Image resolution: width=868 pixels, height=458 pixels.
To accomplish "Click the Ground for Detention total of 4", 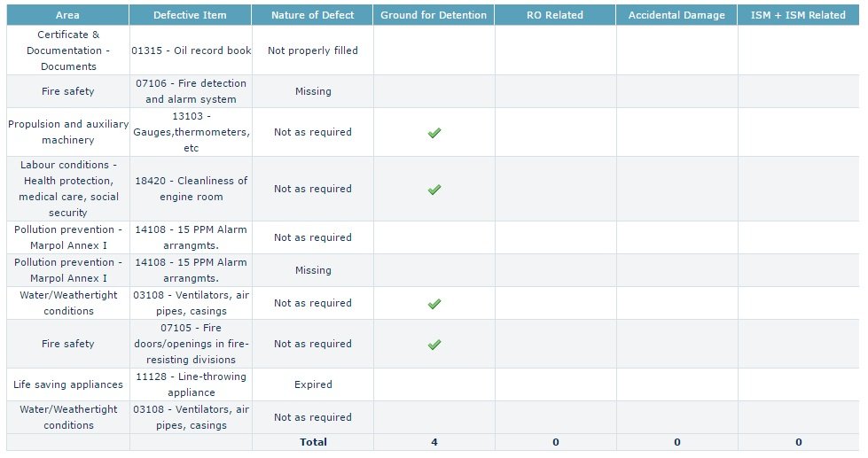I will click(434, 442).
